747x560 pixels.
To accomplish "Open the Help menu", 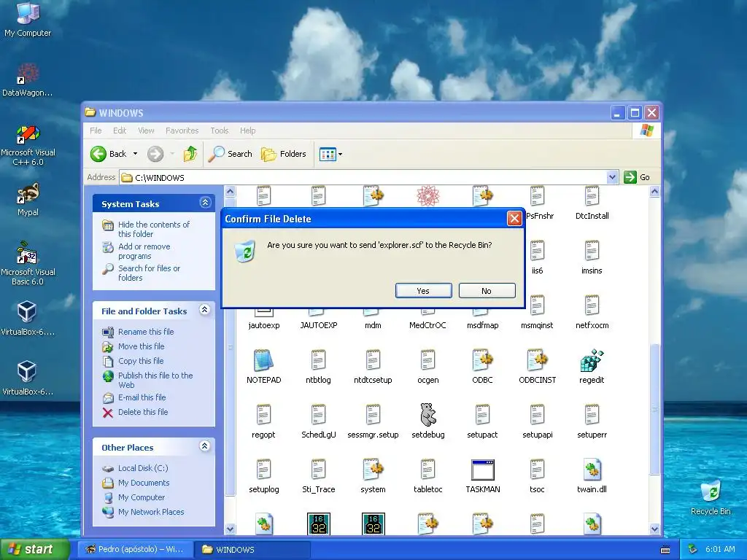I will [248, 131].
